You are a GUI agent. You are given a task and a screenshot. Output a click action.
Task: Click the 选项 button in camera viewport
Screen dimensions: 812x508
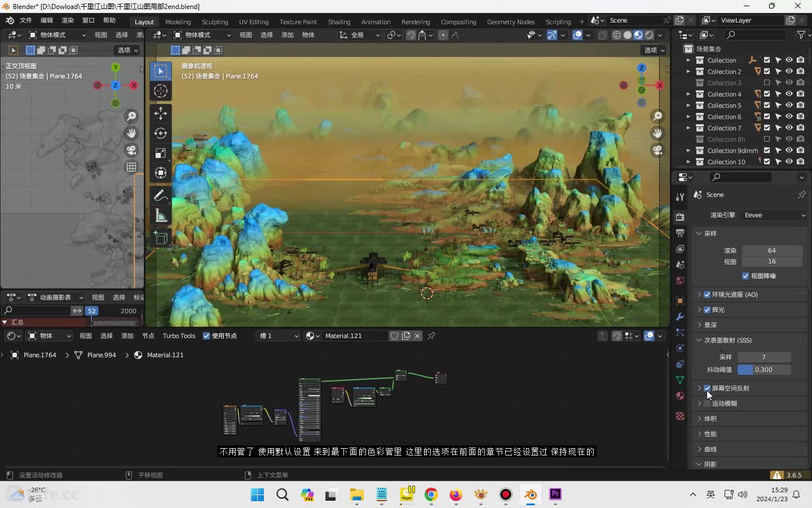[x=655, y=50]
